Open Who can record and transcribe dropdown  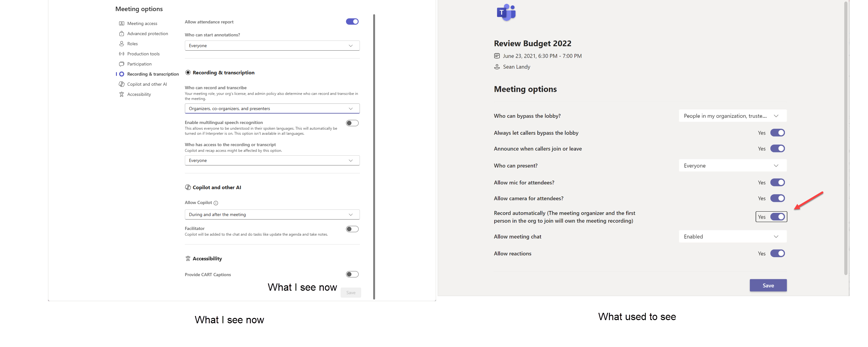(x=272, y=108)
